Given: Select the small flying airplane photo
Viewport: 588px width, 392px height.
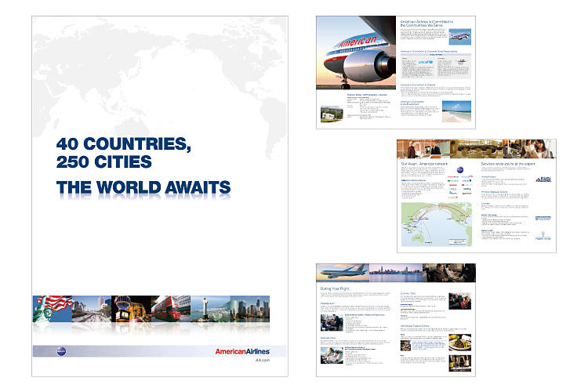Looking at the screenshot, I should [x=459, y=37].
